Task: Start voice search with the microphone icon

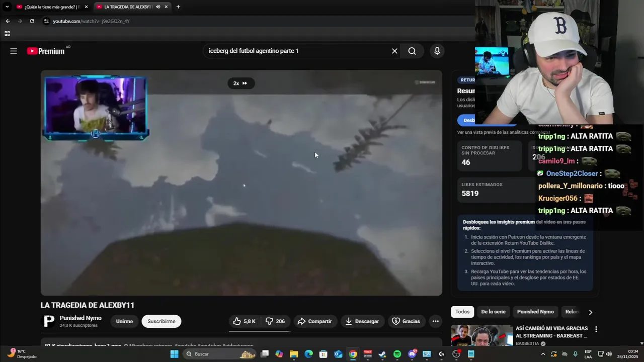Action: pos(437,51)
